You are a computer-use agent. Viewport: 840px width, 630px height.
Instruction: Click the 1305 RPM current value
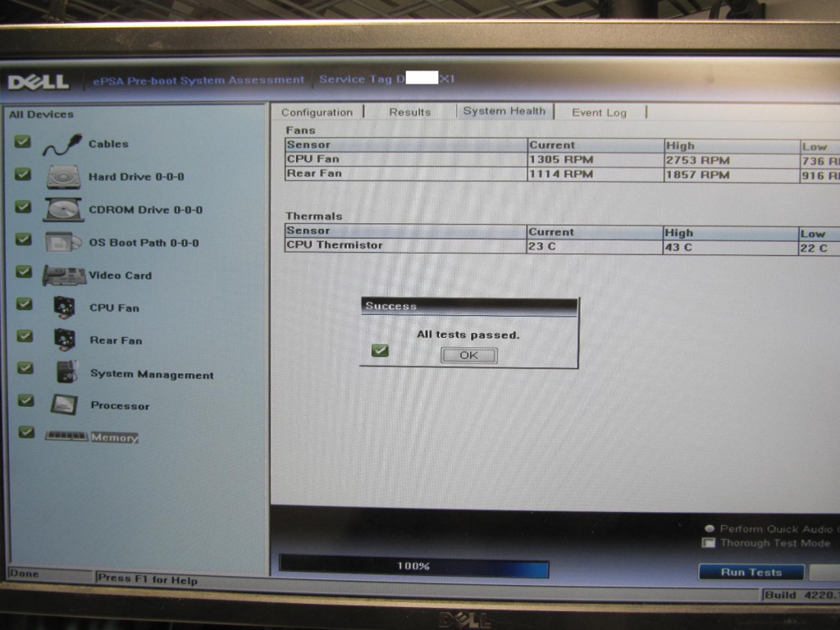561,160
